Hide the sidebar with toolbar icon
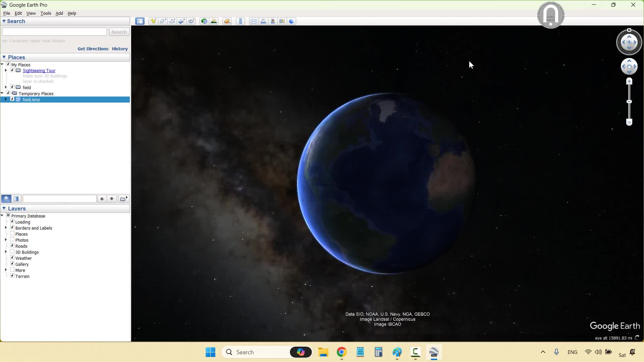 tap(140, 21)
